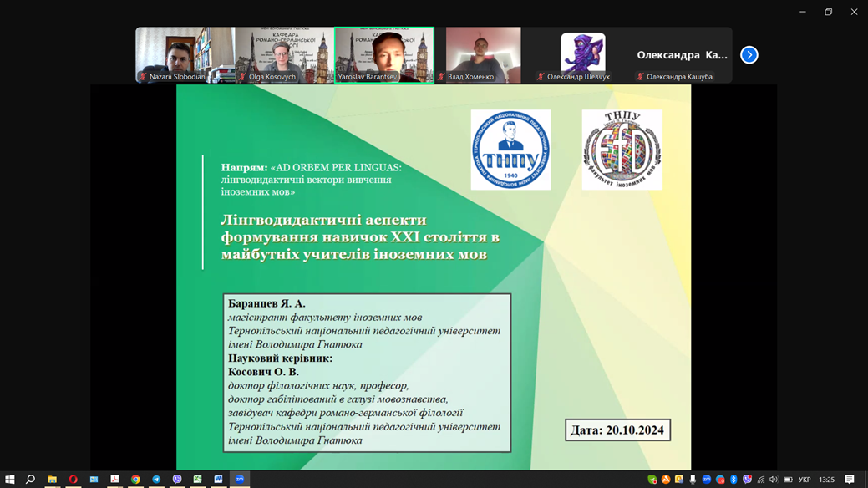868x488 pixels.
Task: Open Telegram from the taskbar
Action: pyautogui.click(x=156, y=479)
